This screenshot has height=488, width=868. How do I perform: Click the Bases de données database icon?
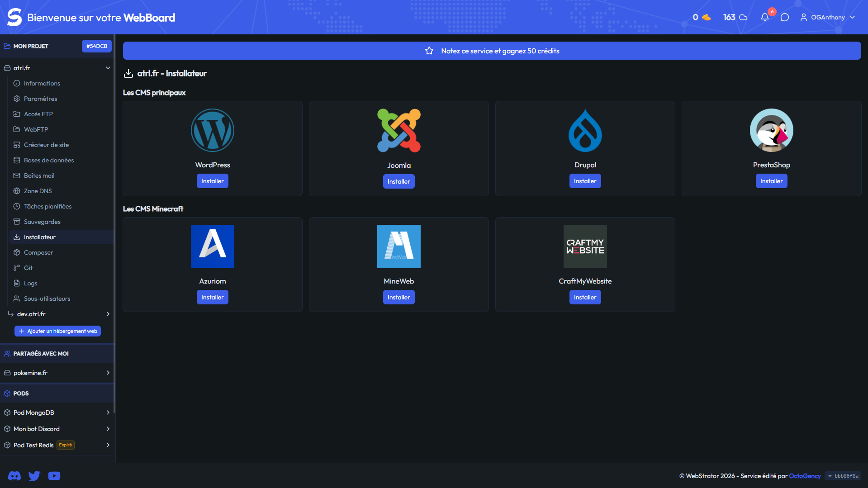coord(17,160)
